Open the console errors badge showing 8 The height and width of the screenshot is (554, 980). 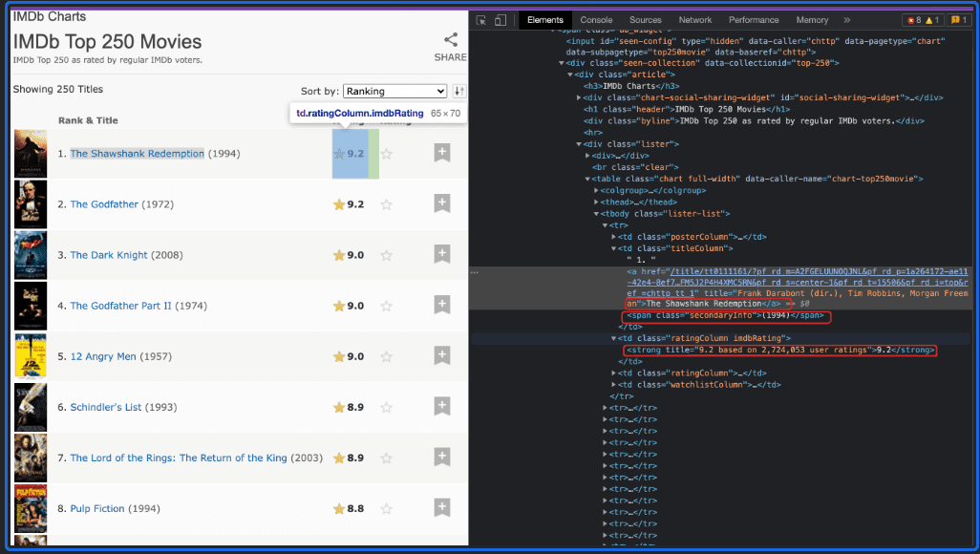click(914, 19)
